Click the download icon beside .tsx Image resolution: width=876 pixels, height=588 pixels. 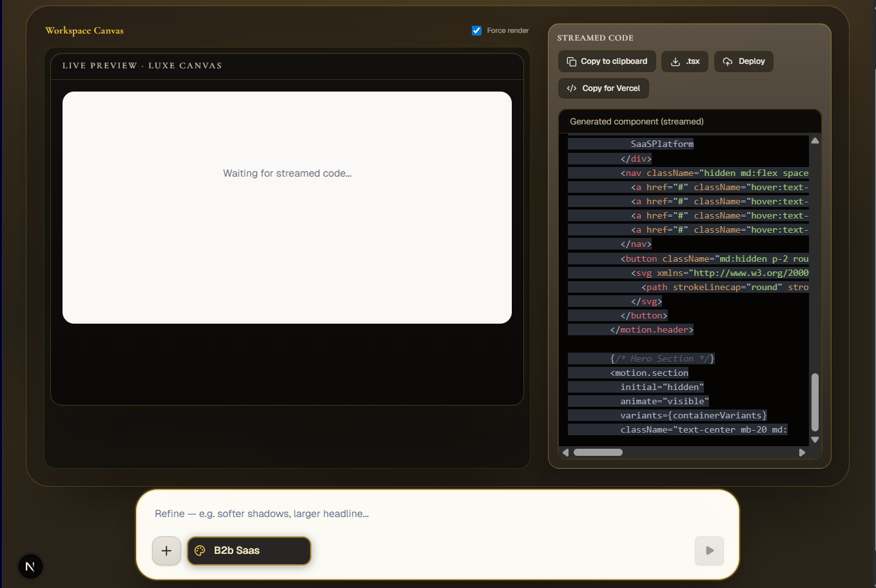676,61
